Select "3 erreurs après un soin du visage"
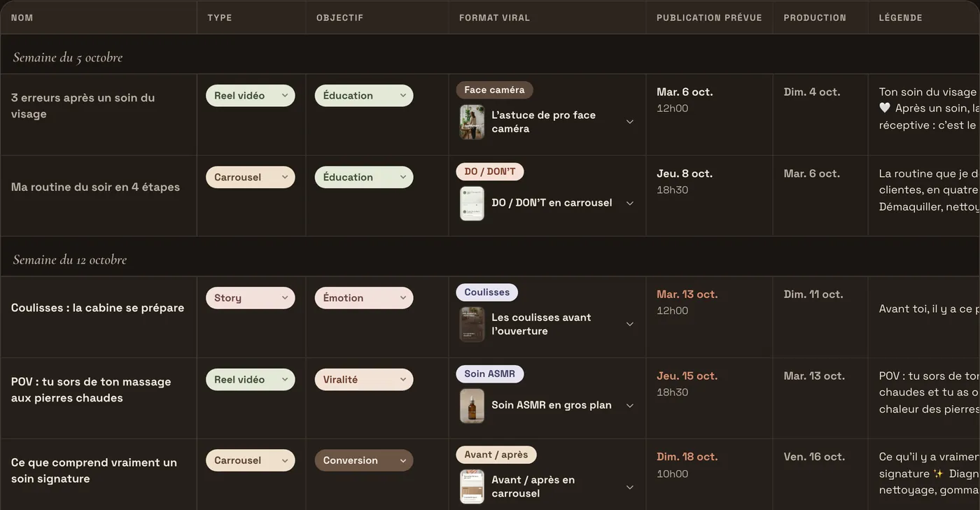 [x=83, y=106]
